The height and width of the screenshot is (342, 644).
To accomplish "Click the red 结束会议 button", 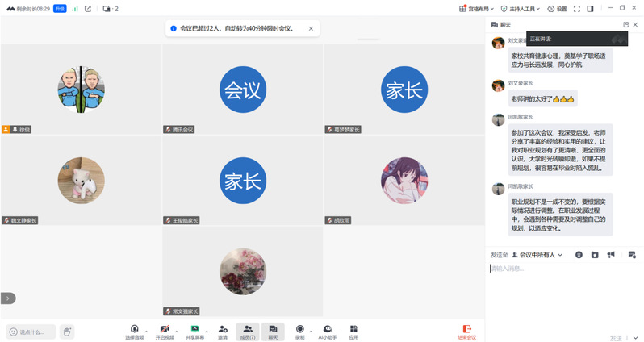I will point(466,332).
